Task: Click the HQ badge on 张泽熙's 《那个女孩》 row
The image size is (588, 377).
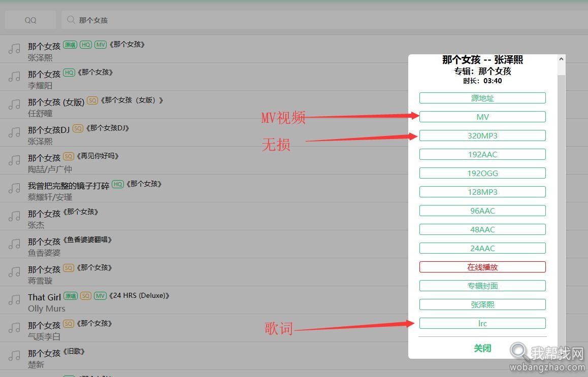Action: pyautogui.click(x=85, y=45)
